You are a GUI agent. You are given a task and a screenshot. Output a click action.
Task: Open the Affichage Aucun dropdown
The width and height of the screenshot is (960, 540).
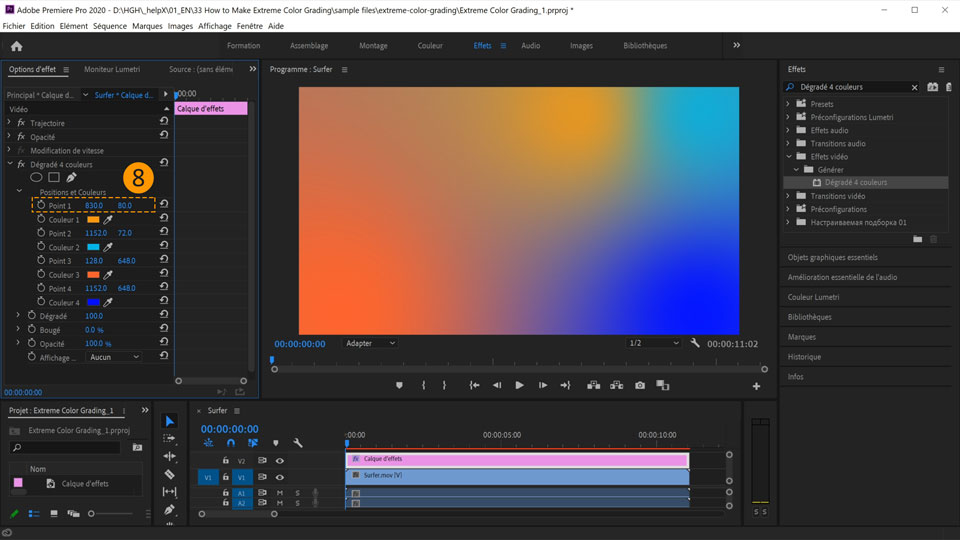(114, 357)
